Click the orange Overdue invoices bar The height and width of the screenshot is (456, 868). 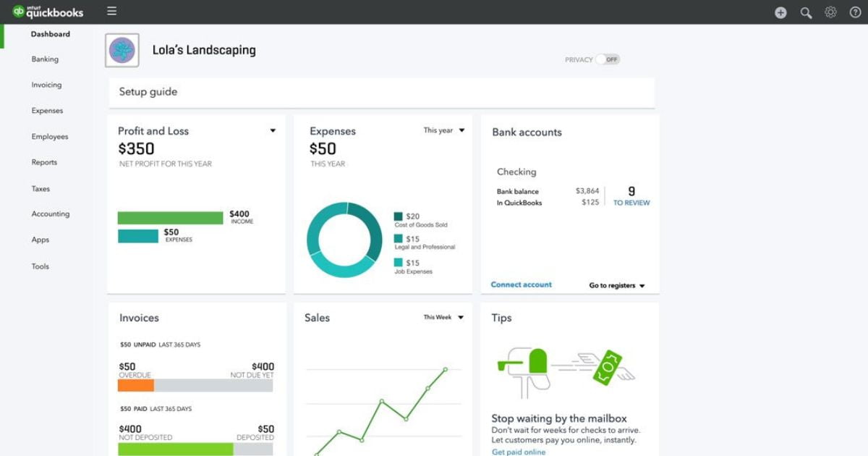point(136,386)
